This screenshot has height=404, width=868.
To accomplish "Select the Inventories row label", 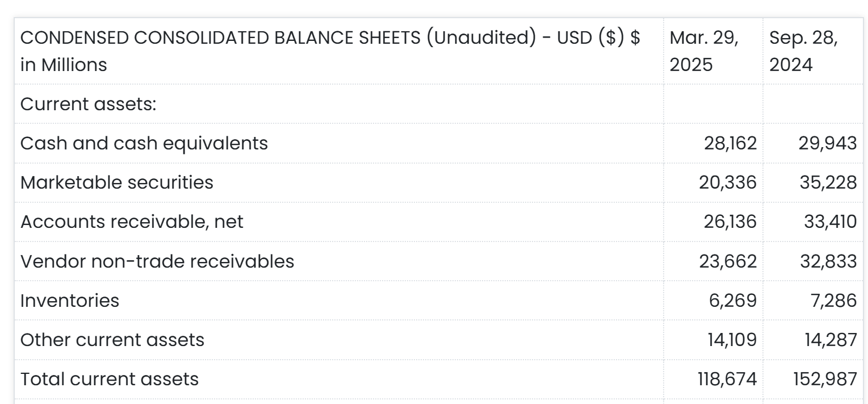I will click(x=70, y=300).
